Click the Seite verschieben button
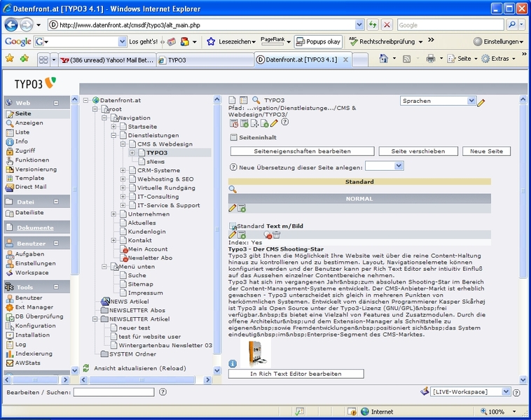Screen dimensions: 531x420 click(418, 151)
